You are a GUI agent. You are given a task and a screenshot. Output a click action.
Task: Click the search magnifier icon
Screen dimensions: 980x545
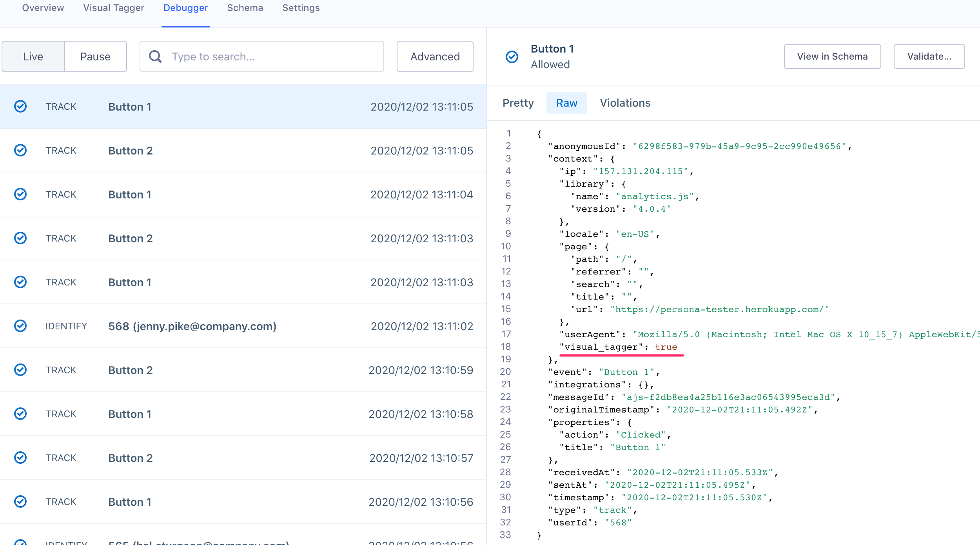[155, 56]
